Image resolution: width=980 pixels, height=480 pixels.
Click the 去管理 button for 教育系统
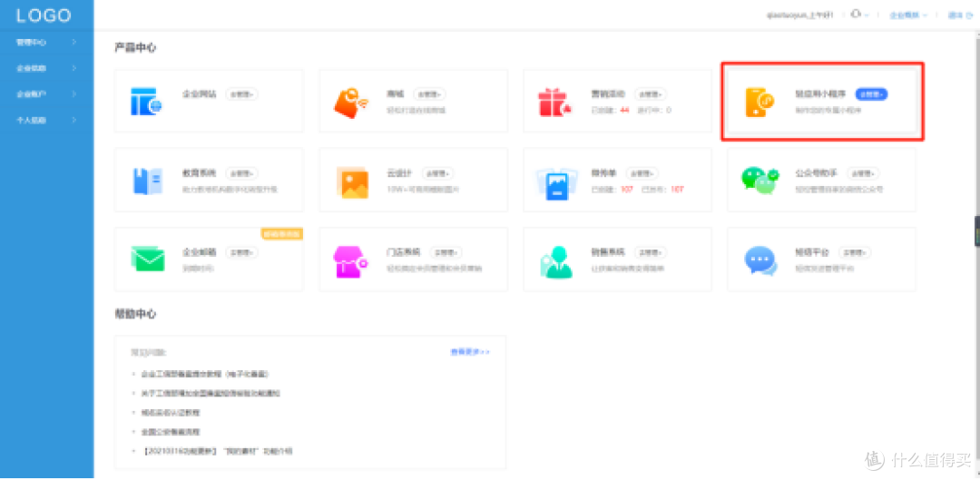pos(242,173)
